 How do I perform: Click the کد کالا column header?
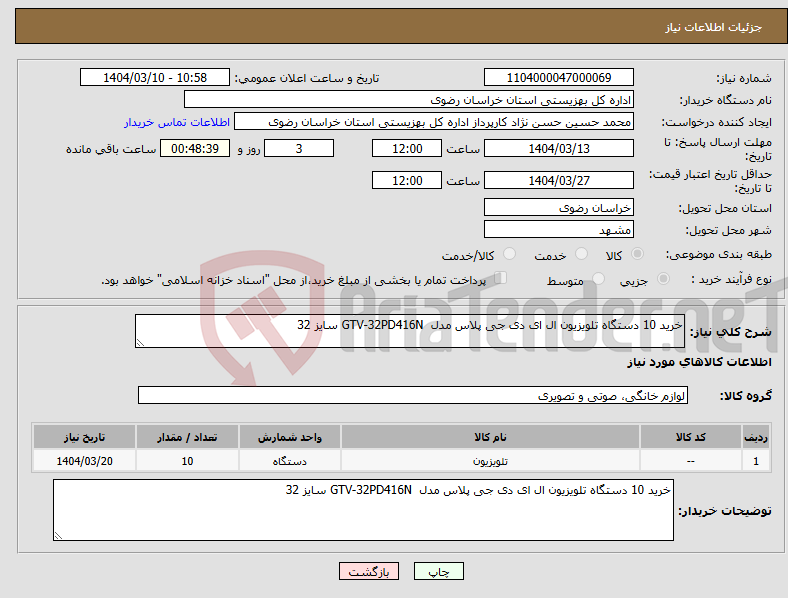tap(691, 437)
